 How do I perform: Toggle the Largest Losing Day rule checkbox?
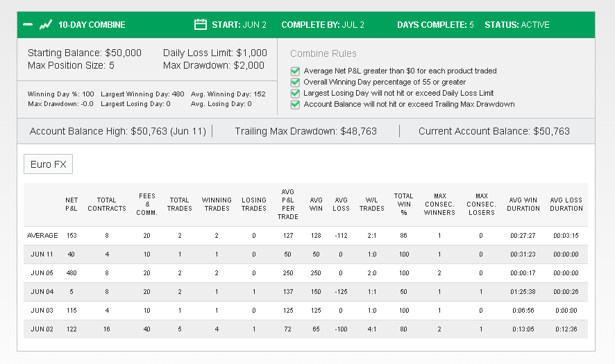click(295, 93)
